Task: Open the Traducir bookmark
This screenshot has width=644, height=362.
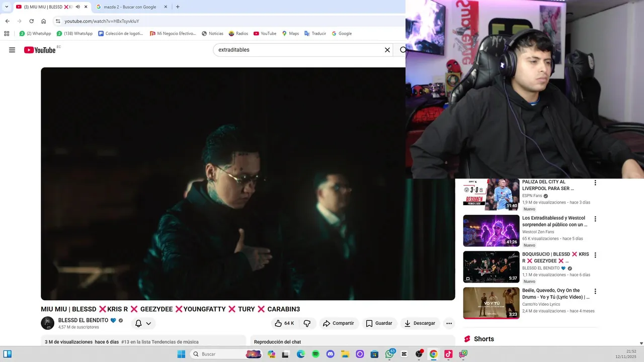Action: point(315,34)
